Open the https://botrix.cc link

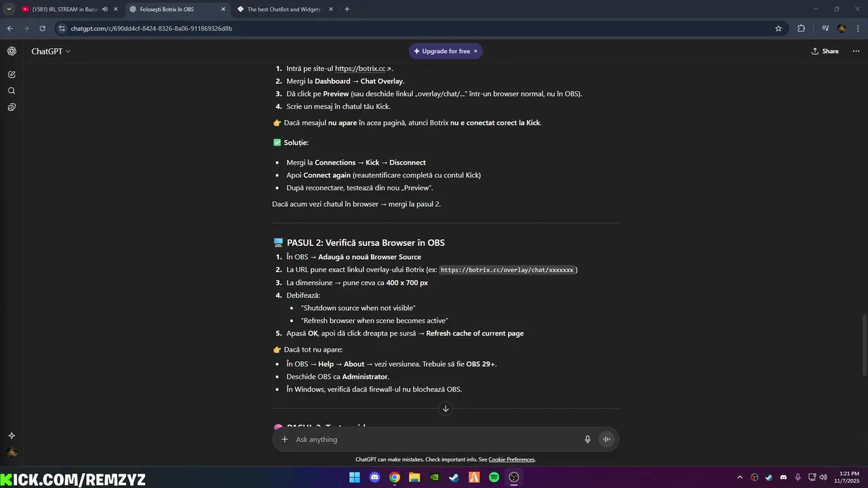(363, 68)
